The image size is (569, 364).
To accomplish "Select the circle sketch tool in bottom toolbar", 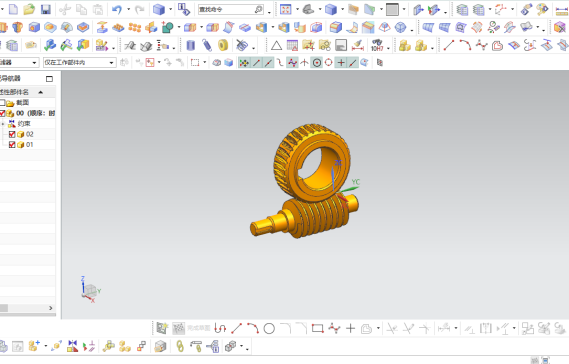I will point(269,329).
